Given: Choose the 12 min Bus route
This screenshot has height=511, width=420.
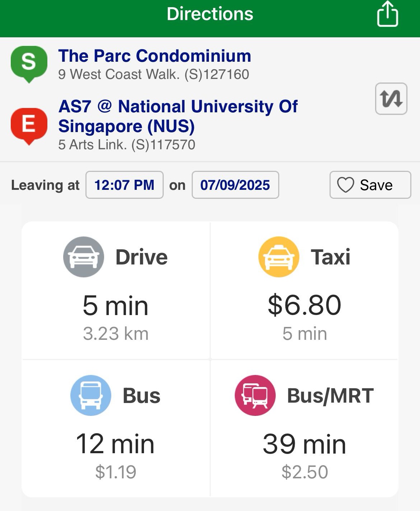Looking at the screenshot, I should click(115, 444).
